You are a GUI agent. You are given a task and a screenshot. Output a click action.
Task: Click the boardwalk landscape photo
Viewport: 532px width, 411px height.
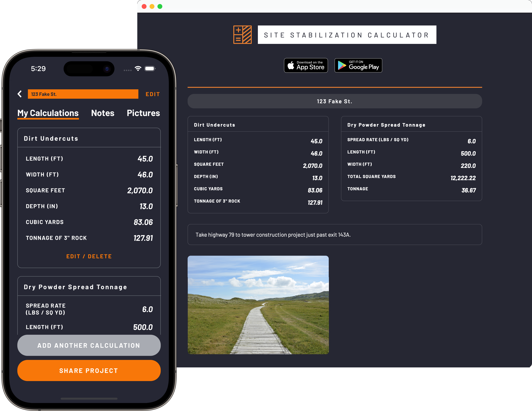pos(258,305)
